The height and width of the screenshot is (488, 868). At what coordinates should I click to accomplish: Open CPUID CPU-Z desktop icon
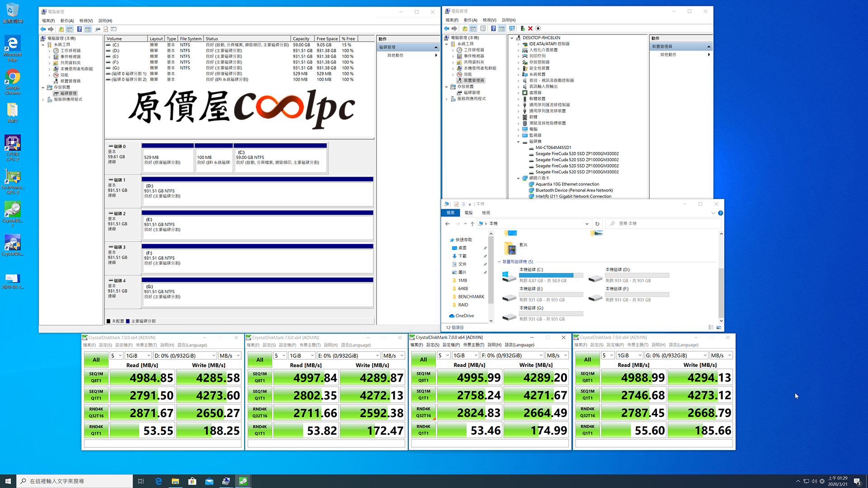click(13, 148)
